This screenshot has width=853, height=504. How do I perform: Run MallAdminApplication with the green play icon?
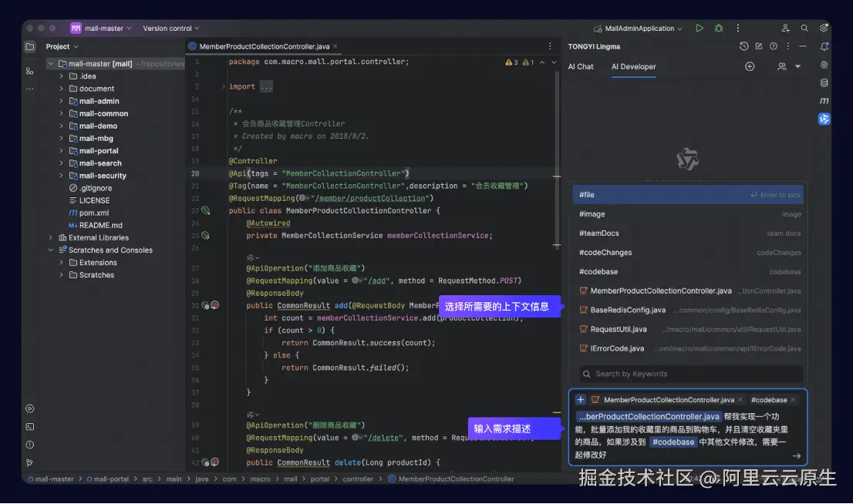click(x=699, y=29)
